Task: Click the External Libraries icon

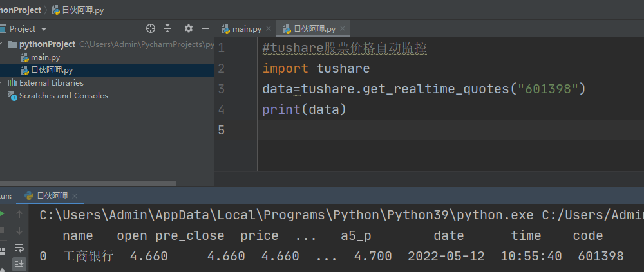Action: [x=12, y=83]
